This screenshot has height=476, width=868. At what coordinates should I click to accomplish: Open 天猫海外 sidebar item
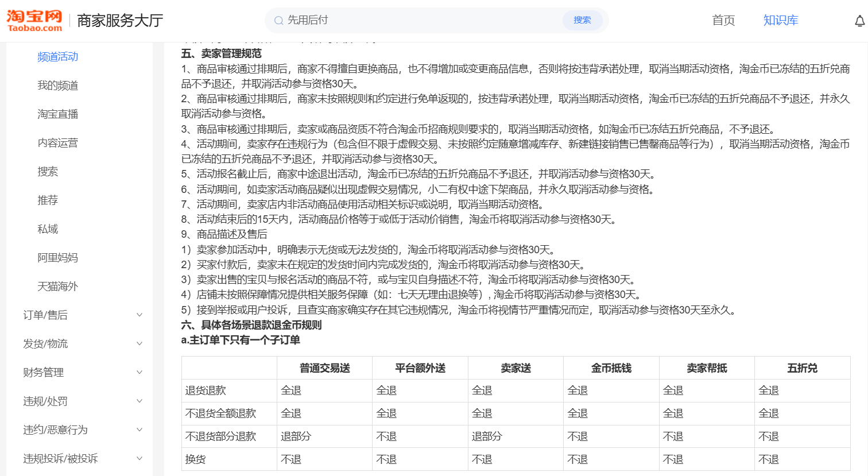(58, 287)
